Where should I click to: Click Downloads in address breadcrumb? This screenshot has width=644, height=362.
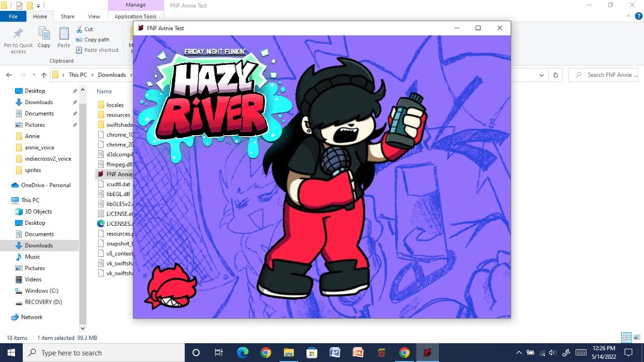pyautogui.click(x=112, y=75)
